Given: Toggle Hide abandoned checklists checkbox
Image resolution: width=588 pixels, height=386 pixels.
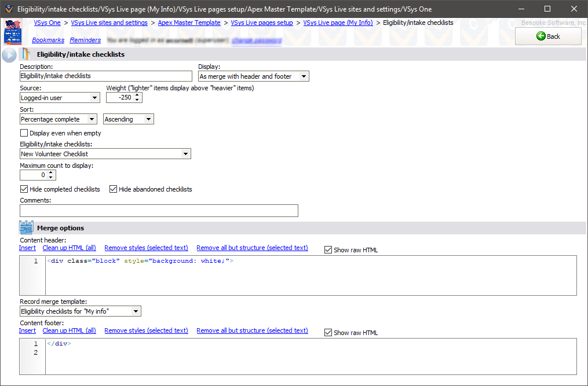Looking at the screenshot, I should 114,189.
